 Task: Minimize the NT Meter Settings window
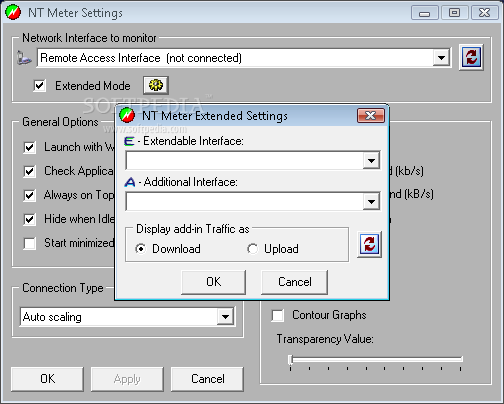(425, 13)
